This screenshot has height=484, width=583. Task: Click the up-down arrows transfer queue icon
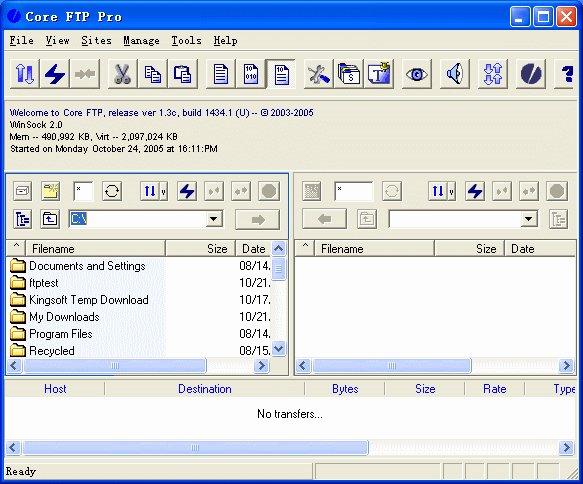point(493,74)
